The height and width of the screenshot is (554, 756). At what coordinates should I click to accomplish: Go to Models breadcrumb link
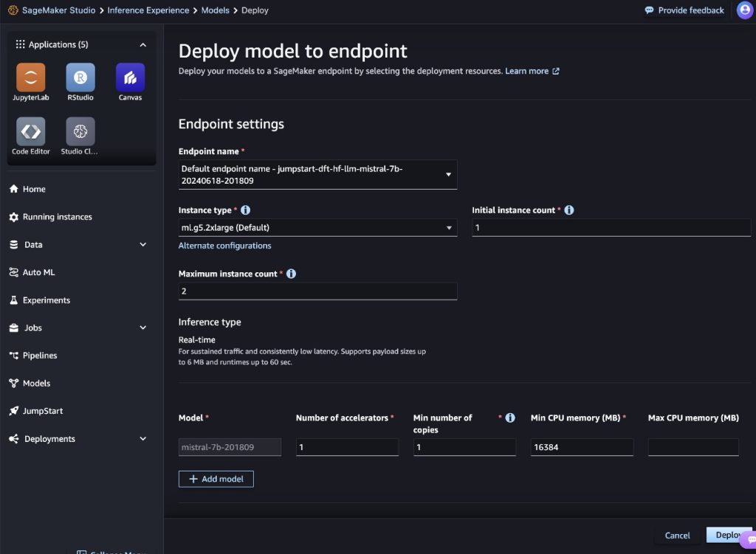click(x=215, y=10)
